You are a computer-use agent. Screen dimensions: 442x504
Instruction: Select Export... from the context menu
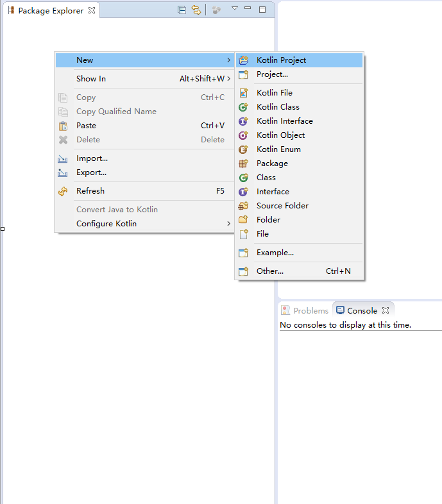[145, 172]
